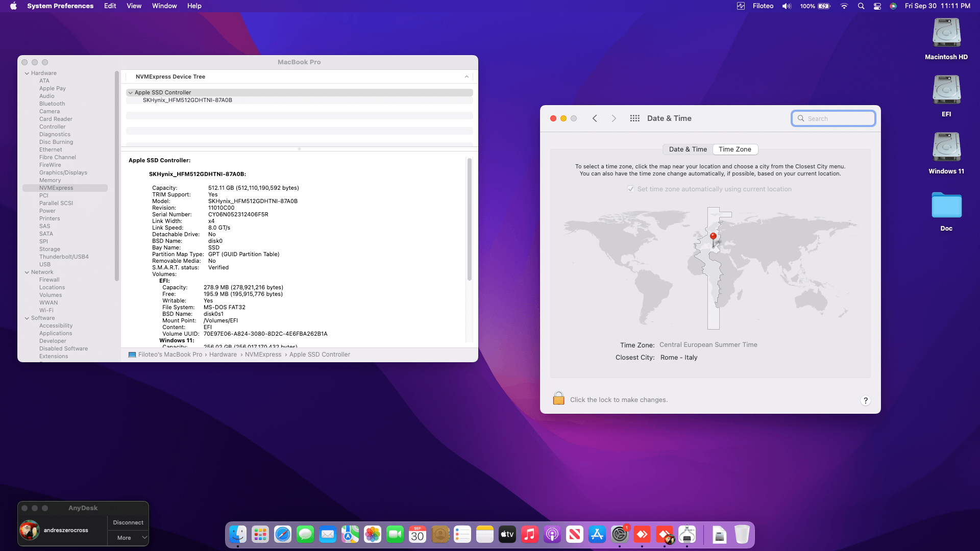Open Music app in Dock
The height and width of the screenshot is (551, 980).
tap(530, 534)
